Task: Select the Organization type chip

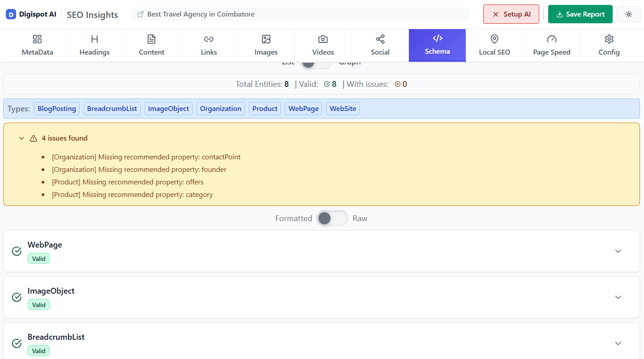Action: (x=220, y=108)
